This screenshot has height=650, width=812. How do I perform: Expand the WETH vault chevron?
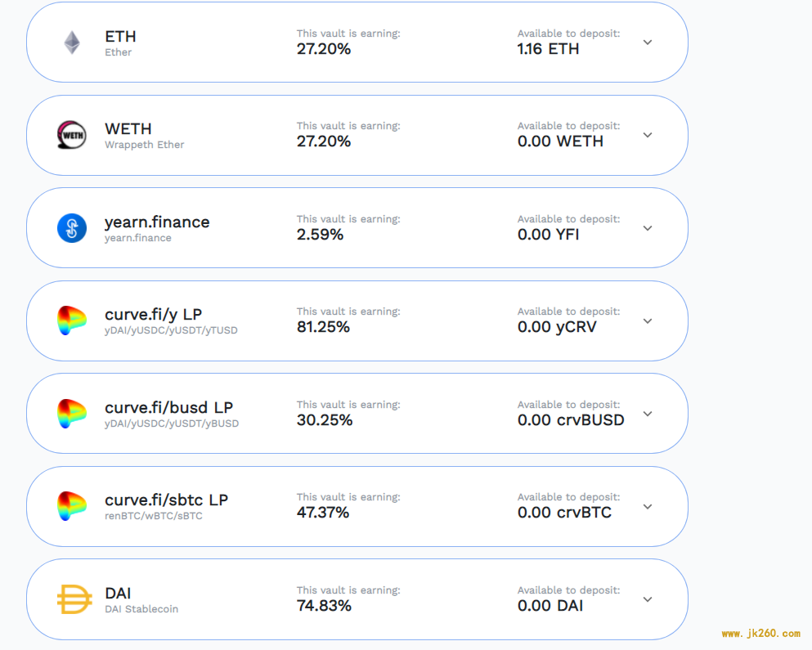pos(648,135)
